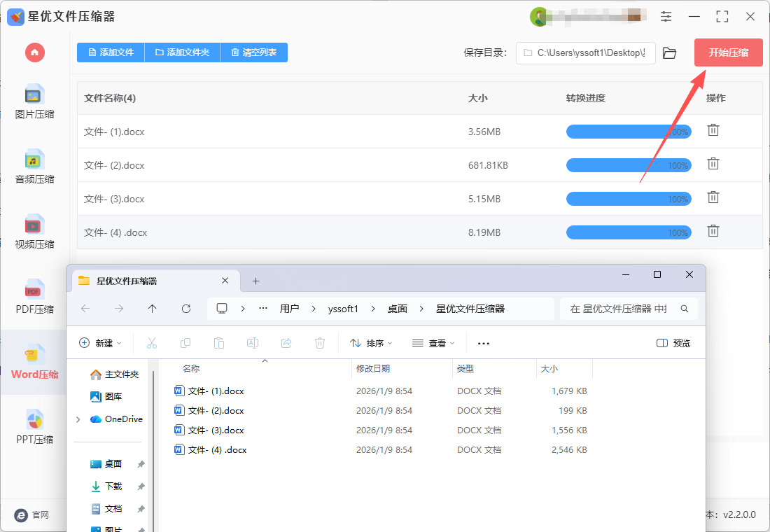Open the 查看 view dropdown menu
770x532 pixels.
pos(433,343)
